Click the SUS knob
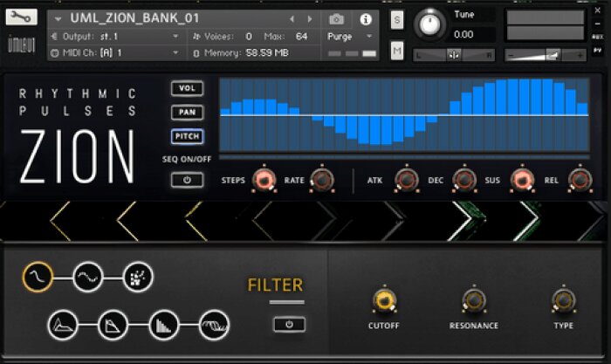This screenshot has width=611, height=364. (522, 180)
